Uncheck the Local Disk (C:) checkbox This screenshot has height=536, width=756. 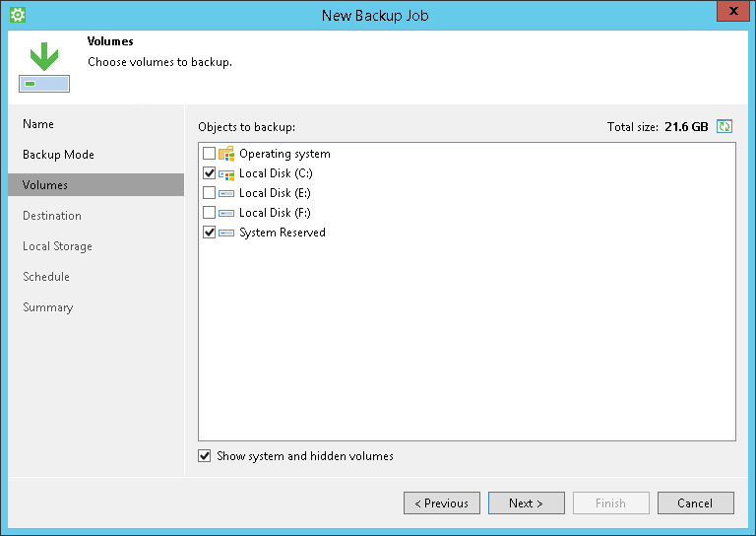[x=209, y=172]
